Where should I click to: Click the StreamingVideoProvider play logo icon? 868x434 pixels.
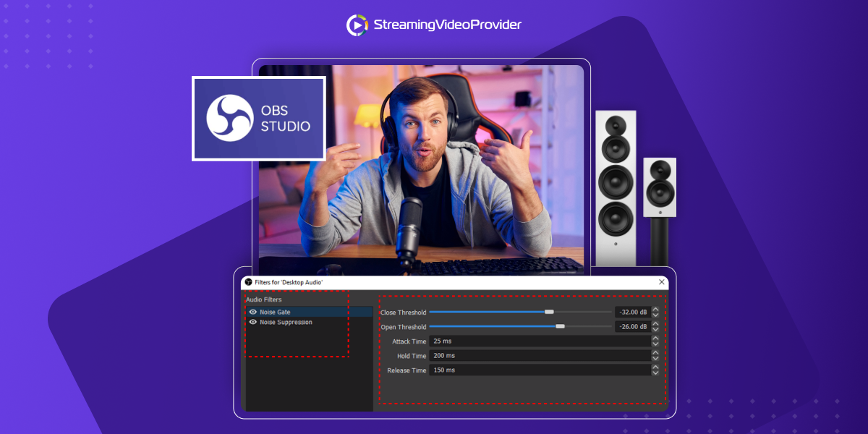click(x=357, y=25)
